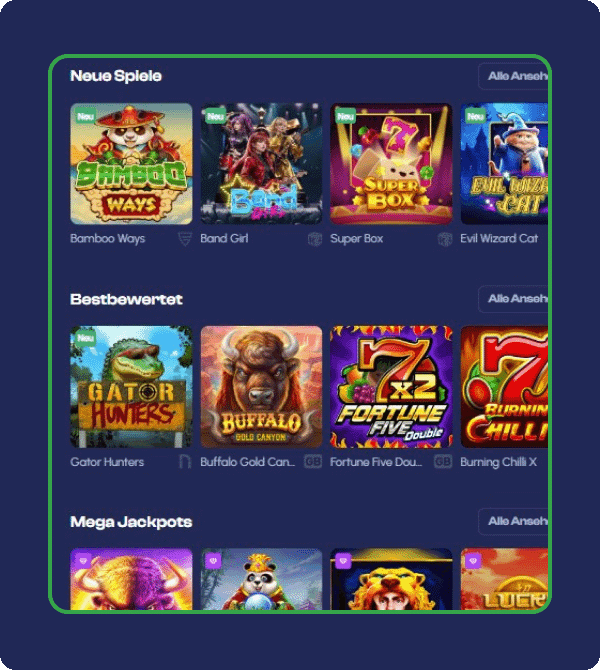Click provider icon next to Bamboo Ways
600x670 pixels.
(185, 239)
